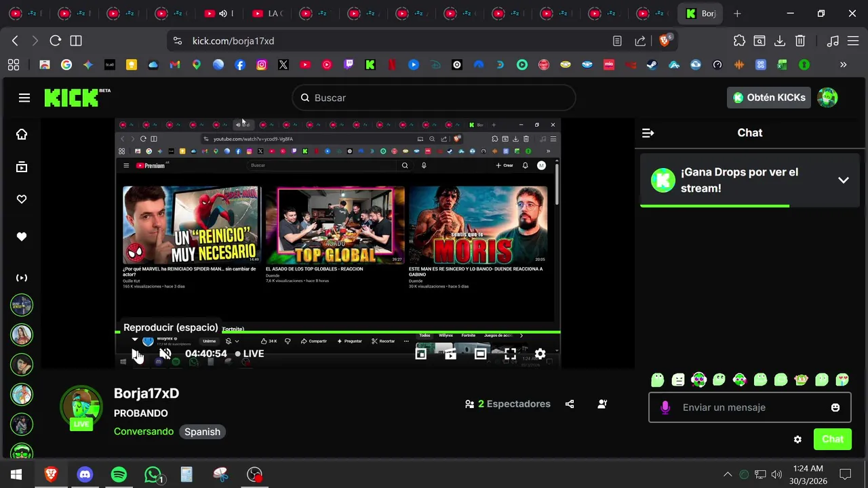868x488 pixels.
Task: Click the Obtén KICKs button
Action: (x=770, y=98)
